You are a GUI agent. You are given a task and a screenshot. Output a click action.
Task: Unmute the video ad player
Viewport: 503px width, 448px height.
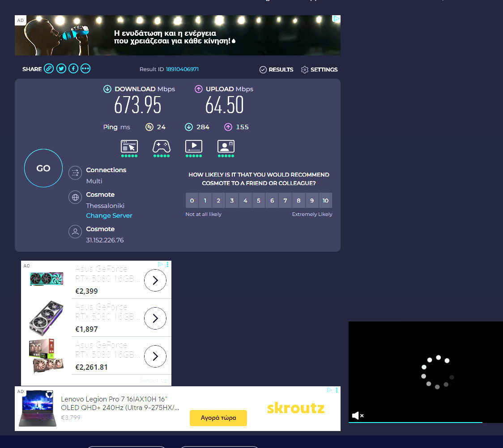[358, 416]
